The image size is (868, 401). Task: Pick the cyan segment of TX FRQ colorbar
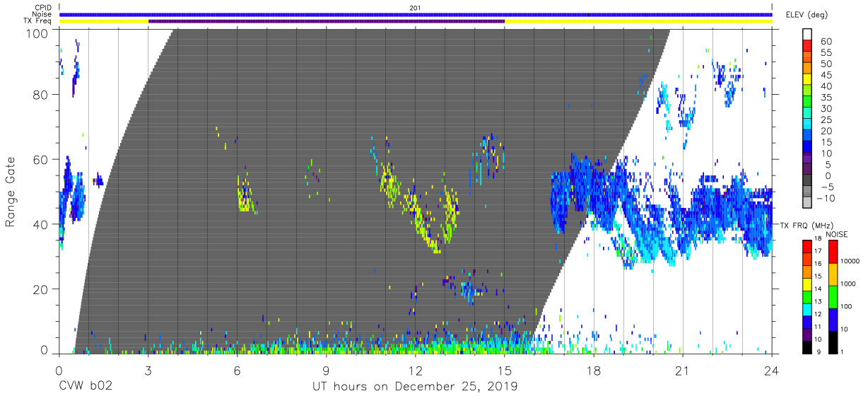click(808, 309)
